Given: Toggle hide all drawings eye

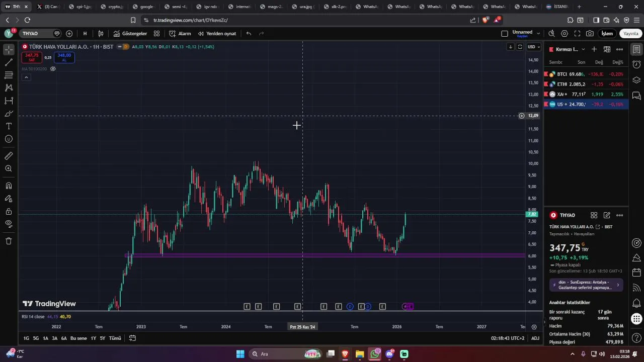Looking at the screenshot, I should tap(9, 224).
